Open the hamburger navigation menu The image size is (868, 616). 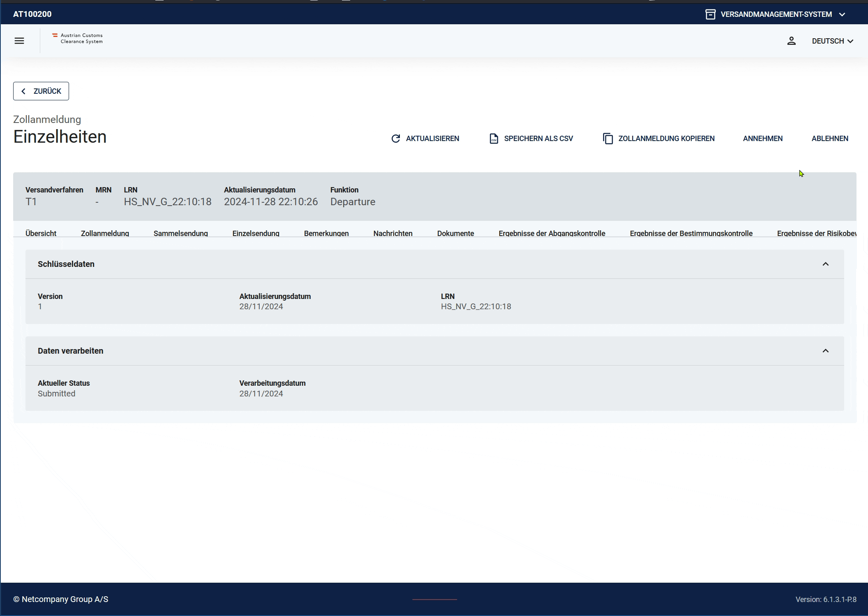(19, 41)
